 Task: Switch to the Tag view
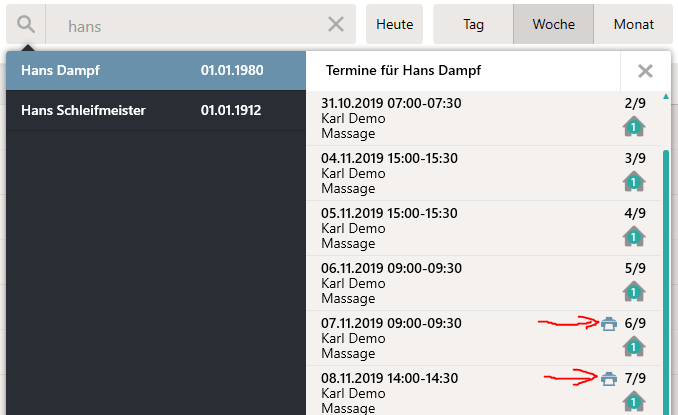(x=473, y=24)
